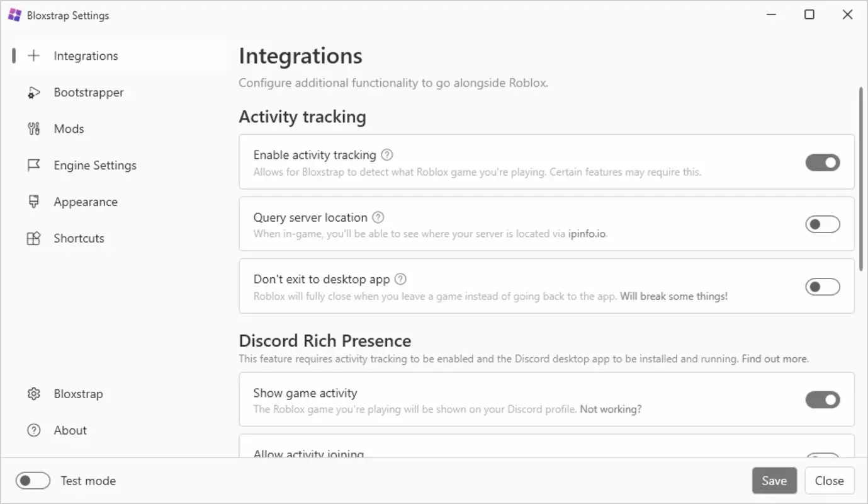Turn on Test mode
Image resolution: width=868 pixels, height=504 pixels.
33,480
